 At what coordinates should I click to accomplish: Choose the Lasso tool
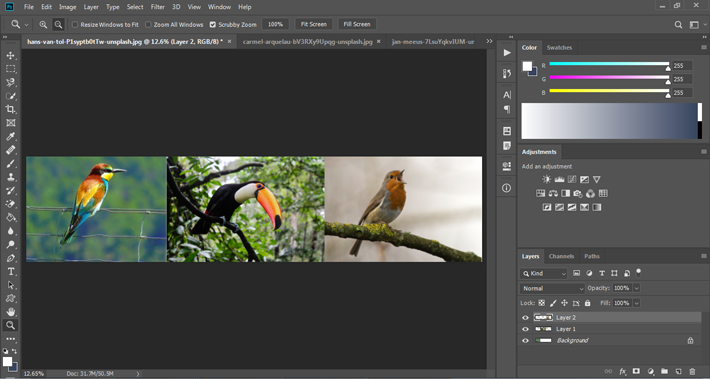coord(10,82)
